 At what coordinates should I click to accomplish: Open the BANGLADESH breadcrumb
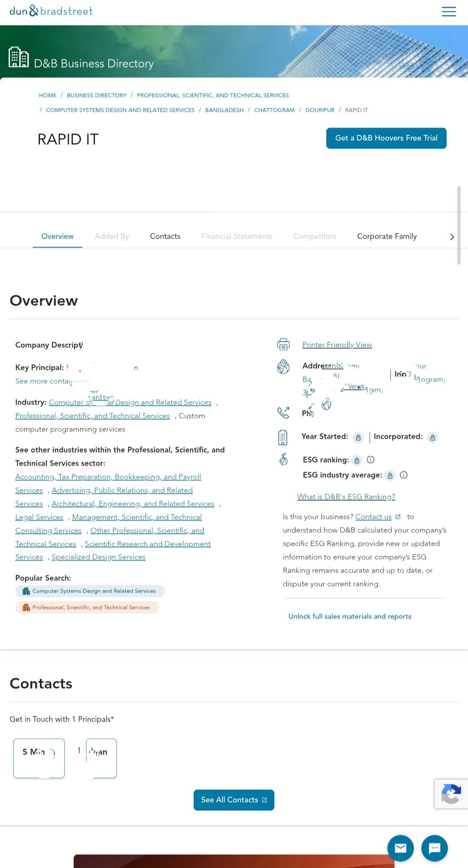224,110
